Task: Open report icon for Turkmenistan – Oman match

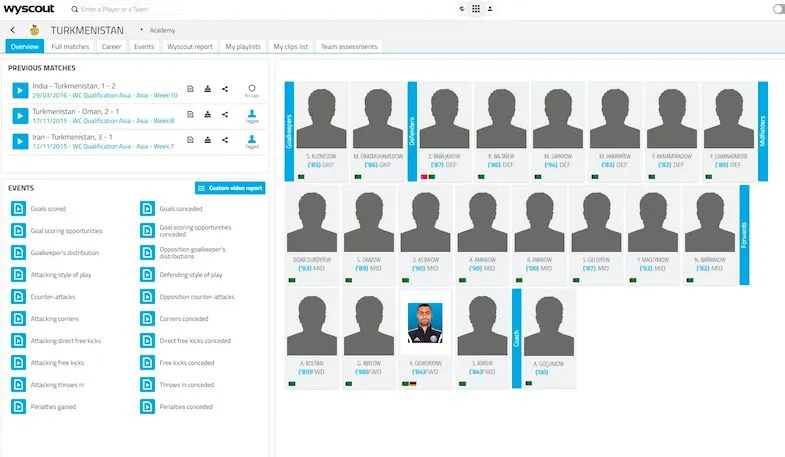Action: (190, 115)
